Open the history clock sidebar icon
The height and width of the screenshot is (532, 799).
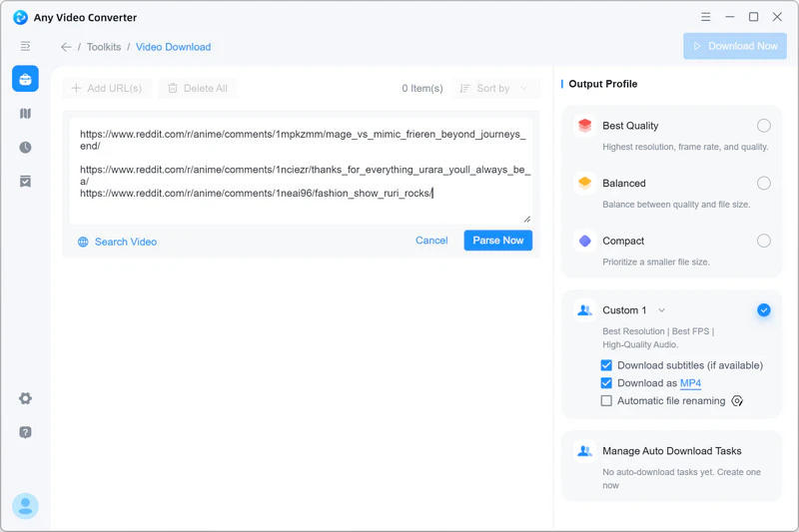click(26, 147)
